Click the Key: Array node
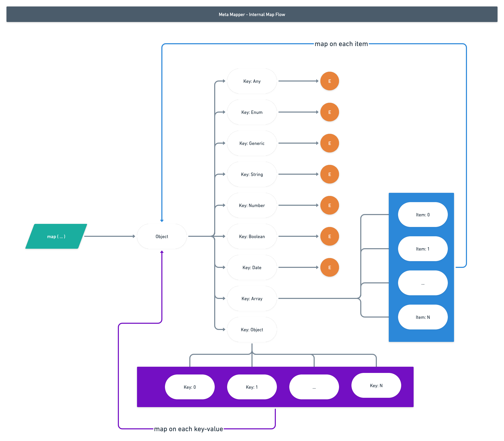 [x=252, y=298]
